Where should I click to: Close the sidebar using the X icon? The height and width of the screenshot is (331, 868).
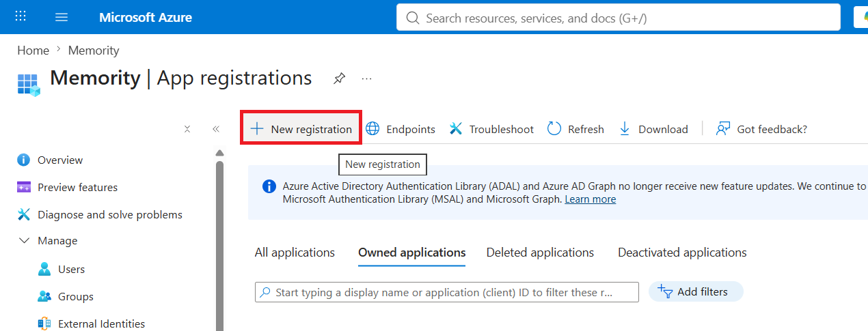click(x=187, y=128)
